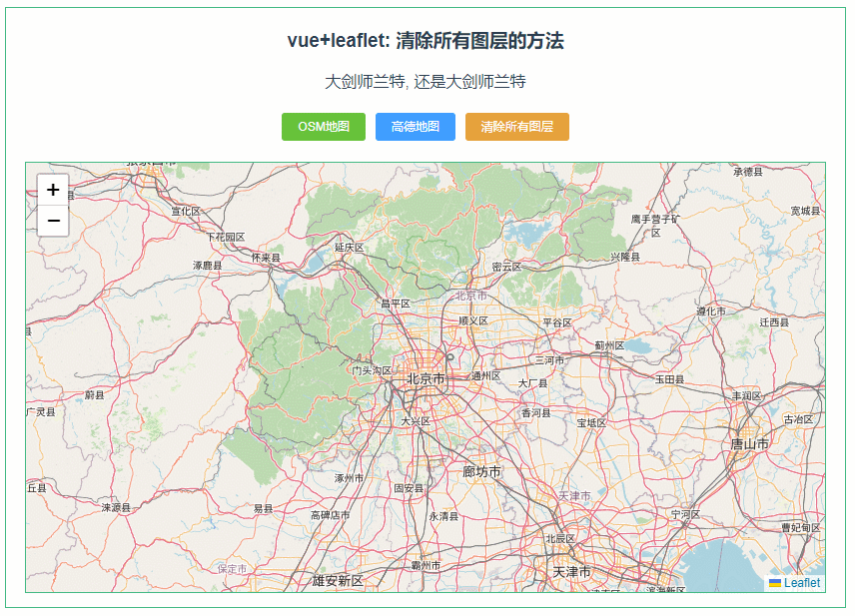Click 密云区 label on the map
The image size is (855, 616).
pyautogui.click(x=506, y=268)
